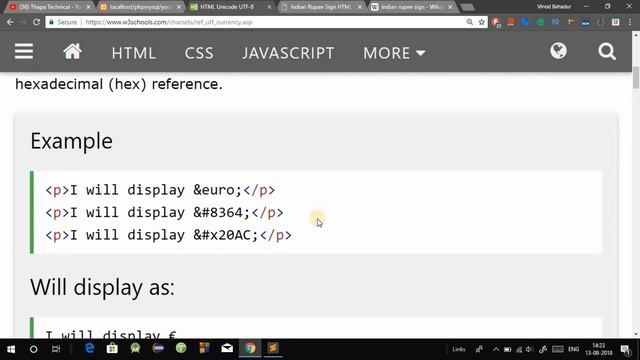Check battery status in system tray
Image resolution: width=640 pixels, height=360 pixels.
pos(507,349)
